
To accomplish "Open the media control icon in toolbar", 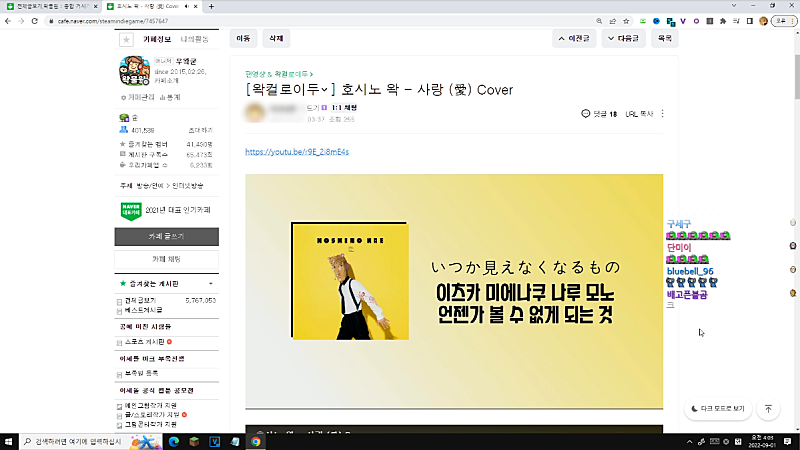I will click(x=736, y=21).
